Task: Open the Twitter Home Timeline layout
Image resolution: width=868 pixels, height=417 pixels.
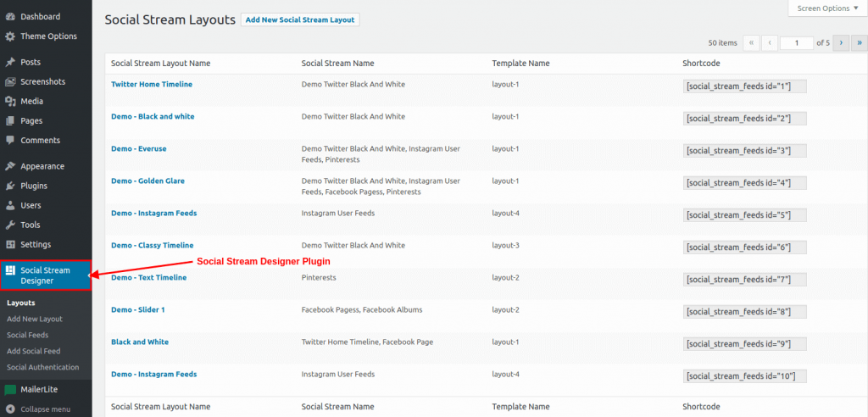Action: tap(152, 84)
